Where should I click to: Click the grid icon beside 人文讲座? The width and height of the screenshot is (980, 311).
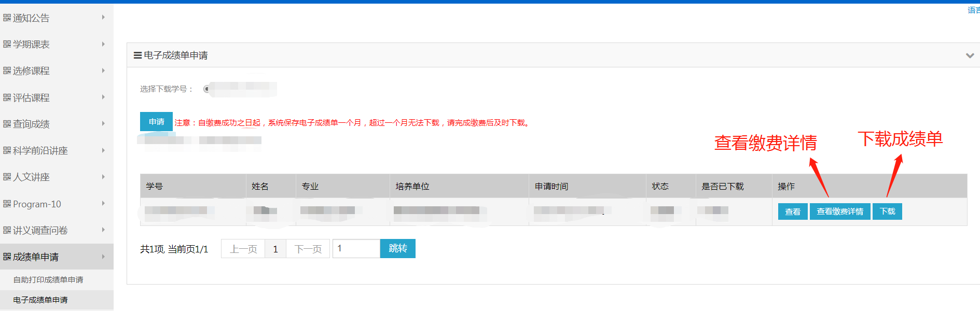tap(7, 177)
